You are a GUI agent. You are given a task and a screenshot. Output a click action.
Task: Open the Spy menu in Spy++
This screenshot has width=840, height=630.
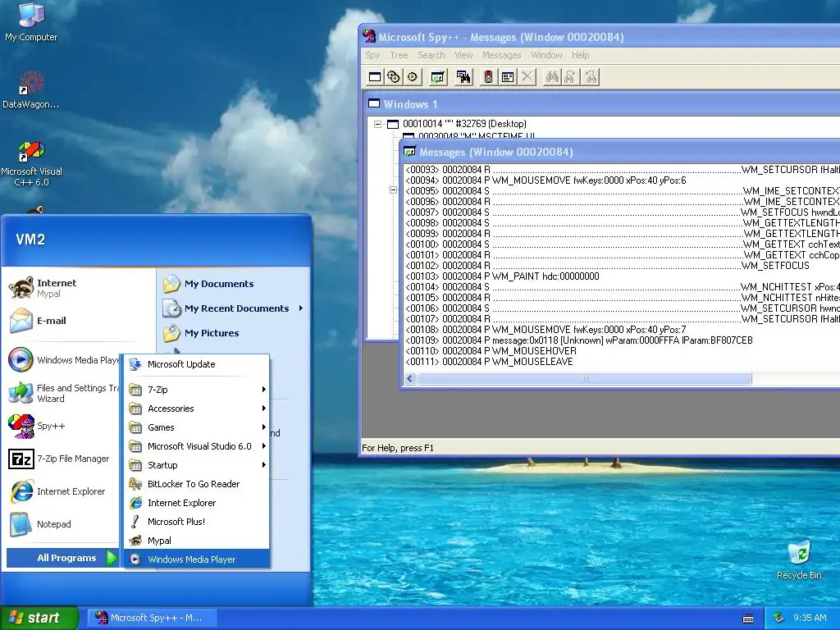pos(372,55)
